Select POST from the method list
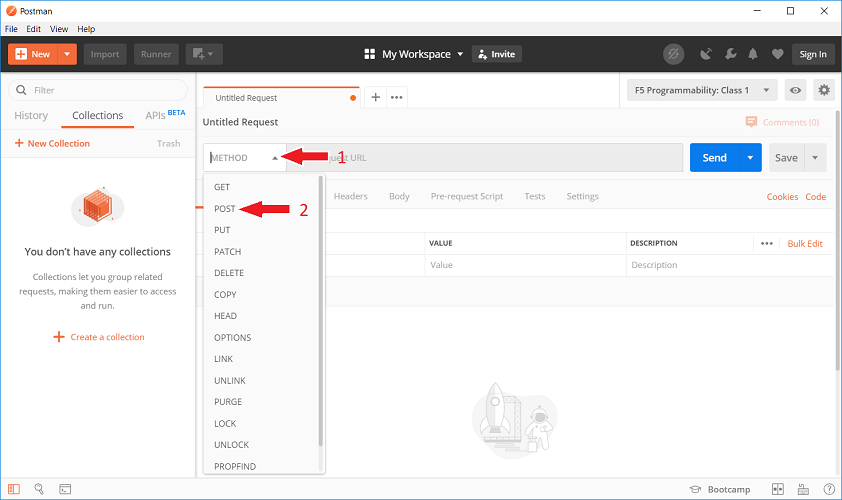Image resolution: width=842 pixels, height=500 pixels. click(262, 208)
